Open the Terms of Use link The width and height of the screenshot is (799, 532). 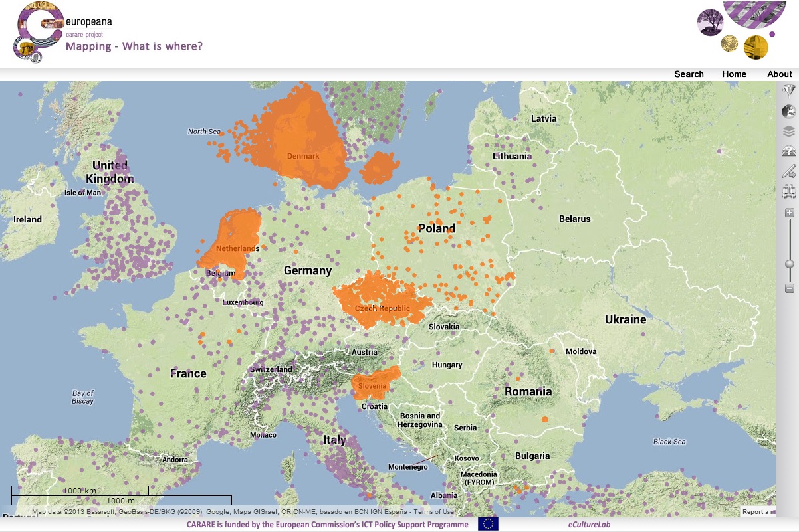433,512
